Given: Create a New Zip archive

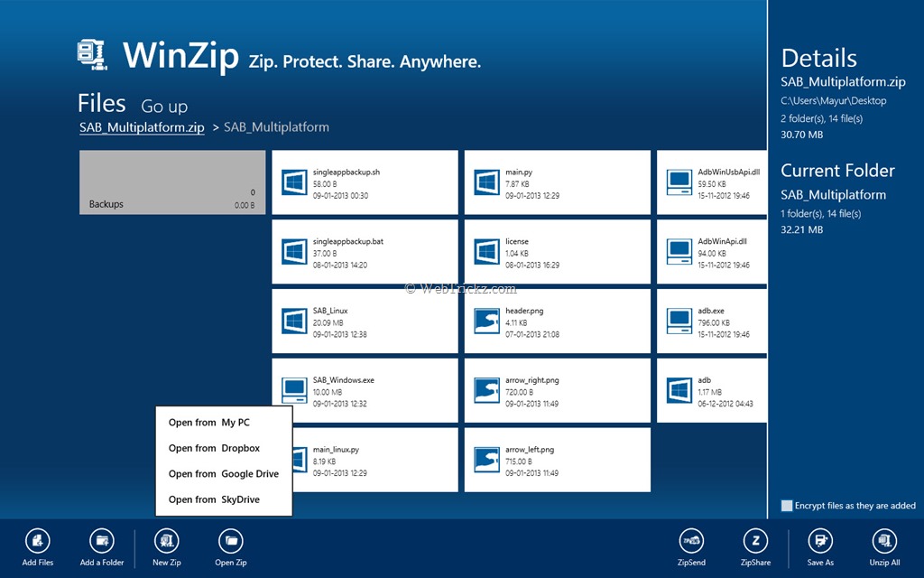Looking at the screenshot, I should [x=167, y=540].
